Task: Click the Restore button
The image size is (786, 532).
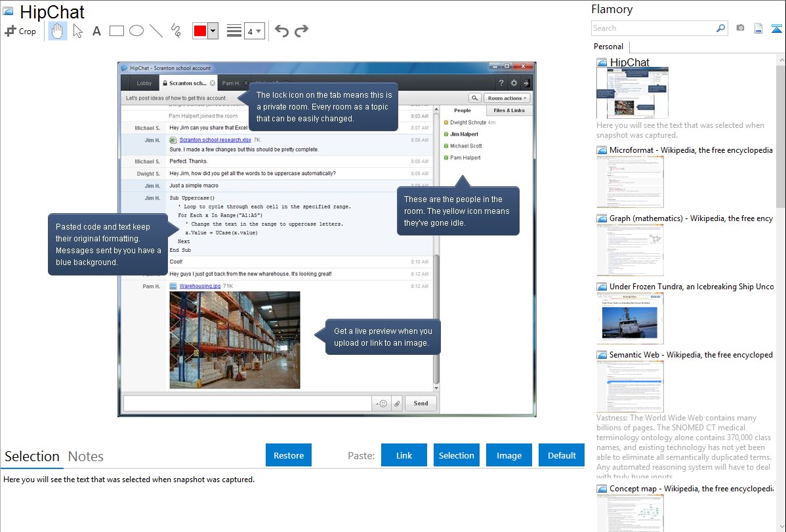Action: pos(289,455)
